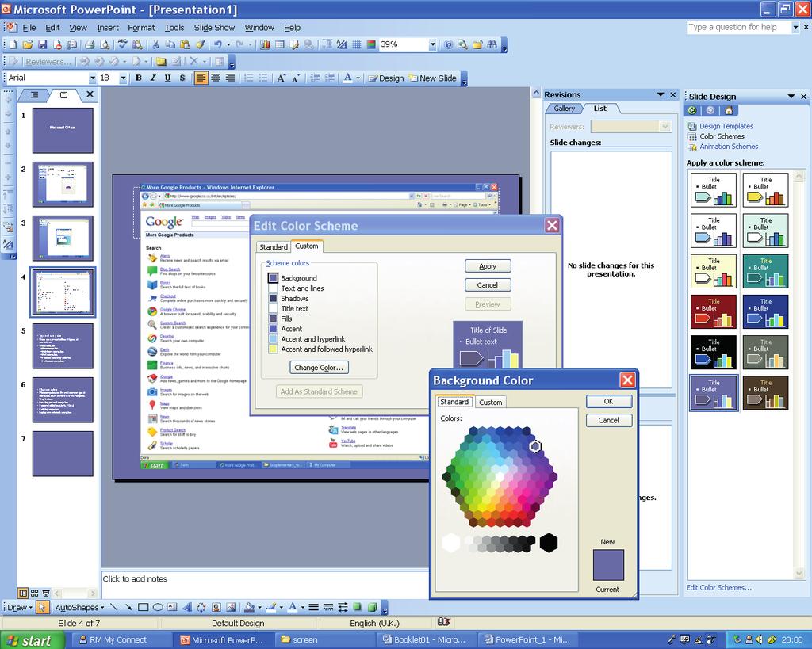812x649 pixels.
Task: Click the Insert Chart icon
Action: (265, 45)
